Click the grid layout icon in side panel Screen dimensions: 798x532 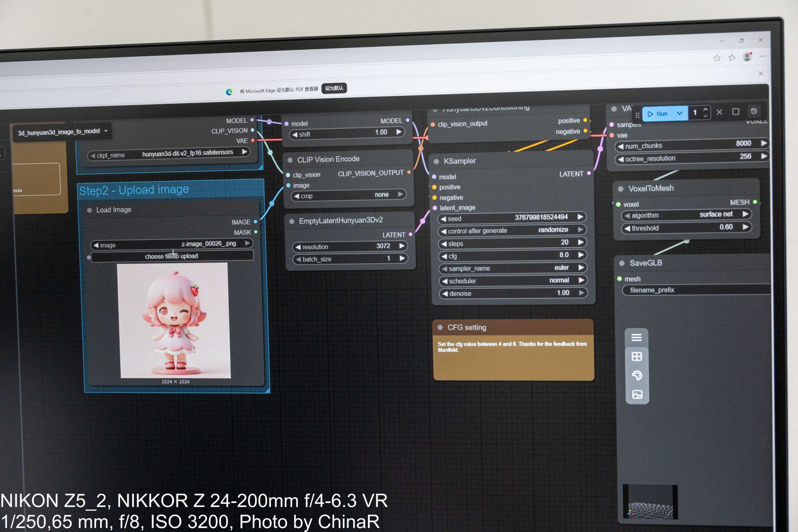pos(637,356)
